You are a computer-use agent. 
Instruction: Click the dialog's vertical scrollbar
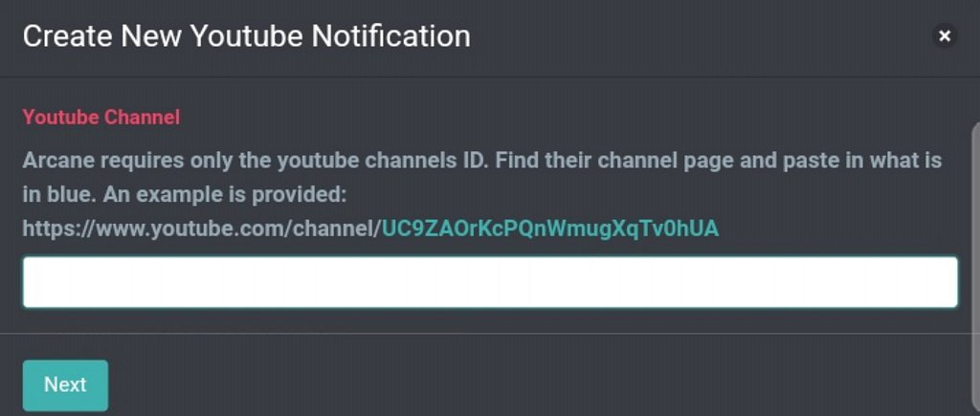point(976,269)
